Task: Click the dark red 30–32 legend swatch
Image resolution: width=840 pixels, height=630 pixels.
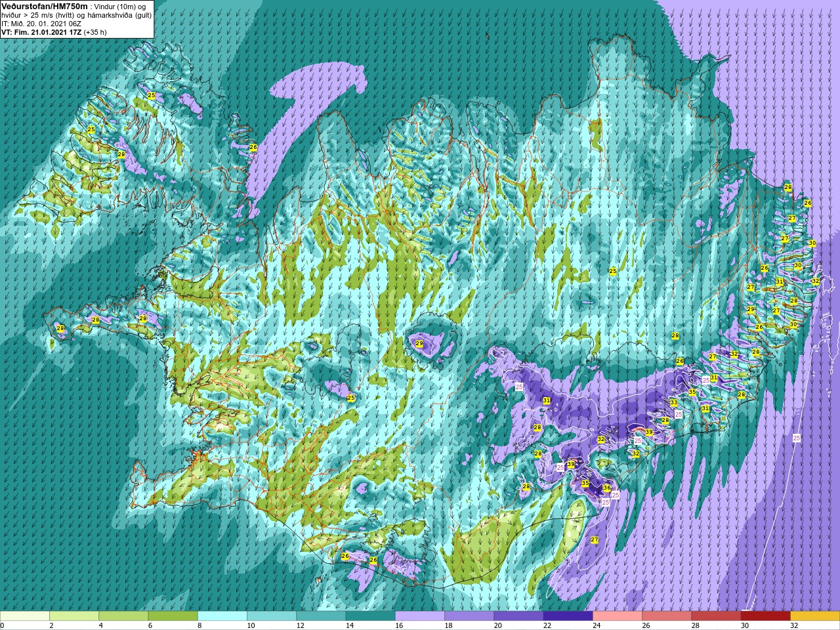Action: [x=765, y=616]
